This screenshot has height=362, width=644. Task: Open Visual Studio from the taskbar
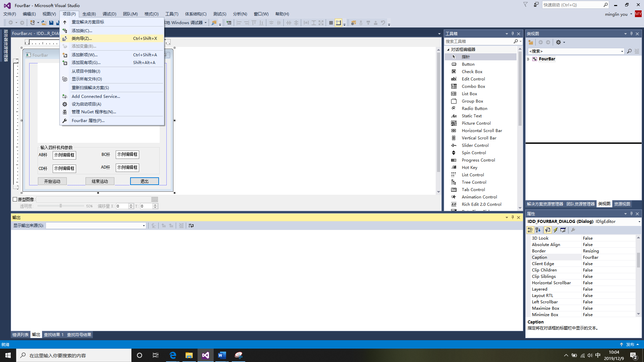205,355
